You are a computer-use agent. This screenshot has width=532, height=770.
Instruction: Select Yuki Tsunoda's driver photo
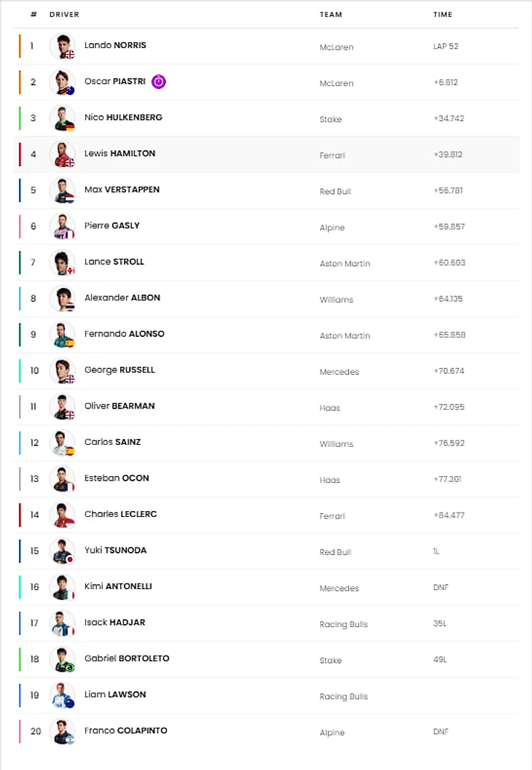tap(62, 551)
